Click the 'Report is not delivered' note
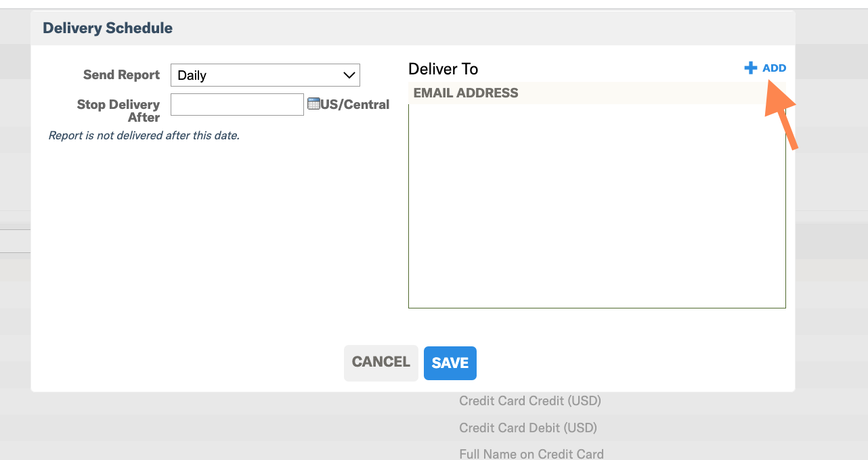The height and width of the screenshot is (460, 868). pyautogui.click(x=144, y=135)
